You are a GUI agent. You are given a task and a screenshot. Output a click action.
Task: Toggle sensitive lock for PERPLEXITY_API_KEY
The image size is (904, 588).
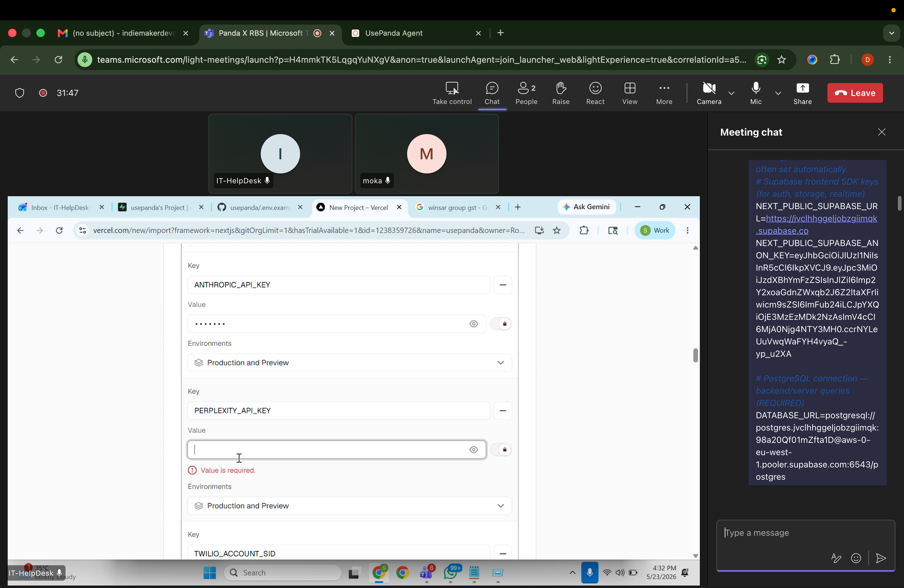pyautogui.click(x=501, y=450)
